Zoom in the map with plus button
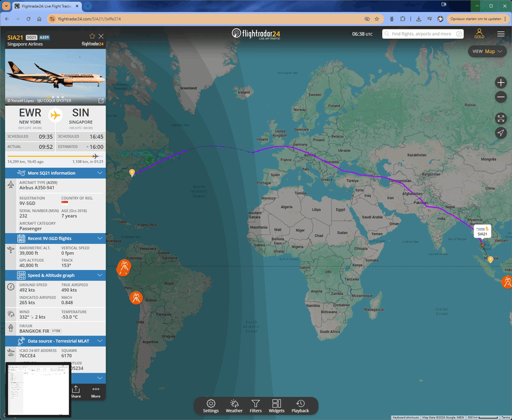 tap(500, 83)
